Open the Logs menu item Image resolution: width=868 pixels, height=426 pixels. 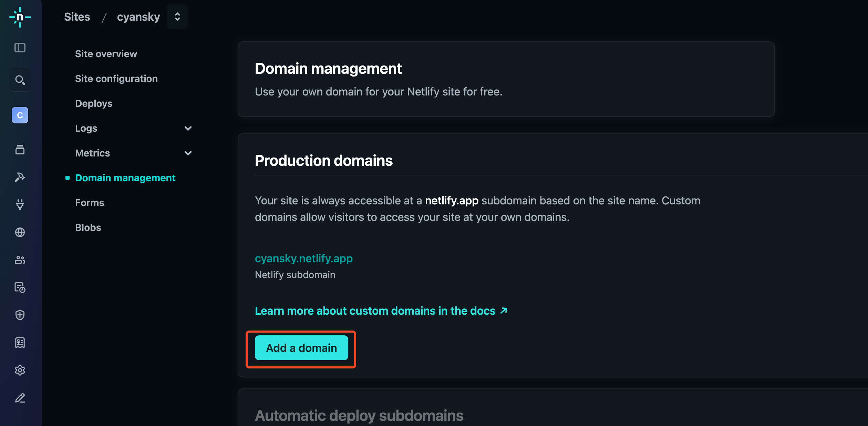click(86, 128)
